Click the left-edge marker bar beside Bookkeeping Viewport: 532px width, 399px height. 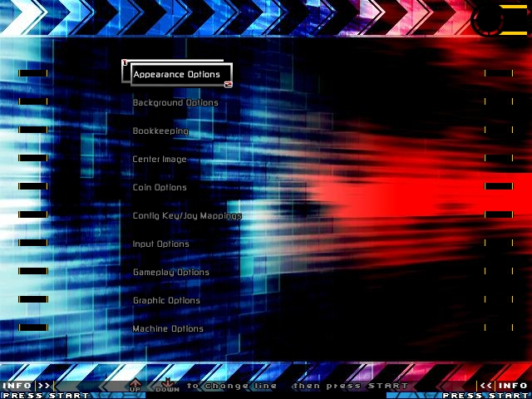[x=32, y=130]
